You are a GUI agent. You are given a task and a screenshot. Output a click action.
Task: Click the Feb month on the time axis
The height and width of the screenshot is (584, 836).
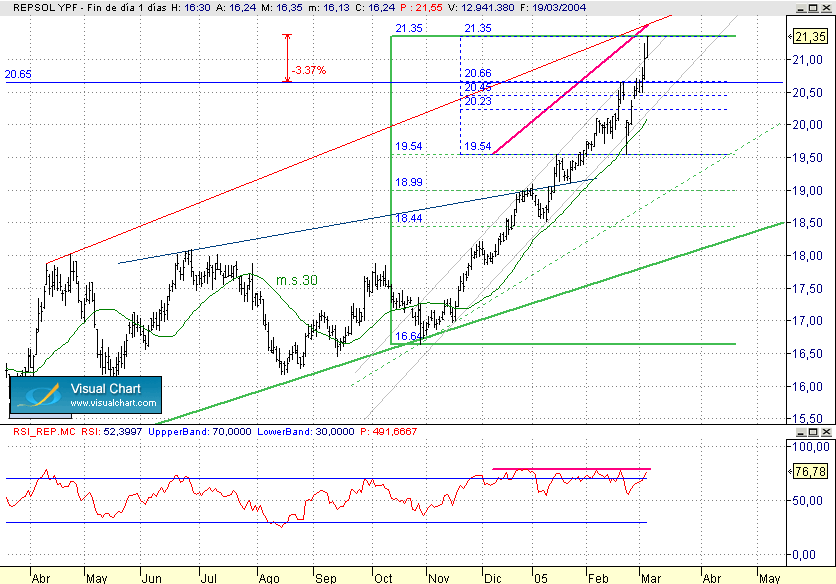[598, 578]
